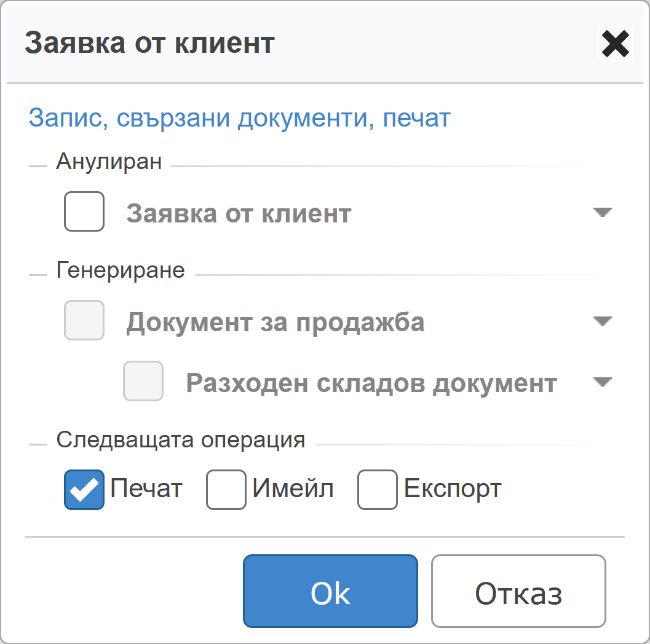This screenshot has height=644, width=650.
Task: Click the Генериране section header
Action: click(121, 270)
